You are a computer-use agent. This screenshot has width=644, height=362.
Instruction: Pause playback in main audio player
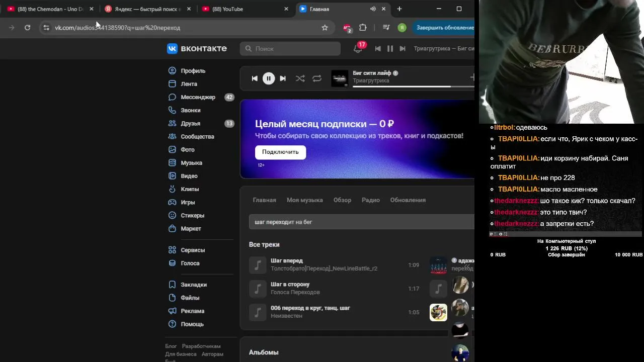click(x=269, y=78)
